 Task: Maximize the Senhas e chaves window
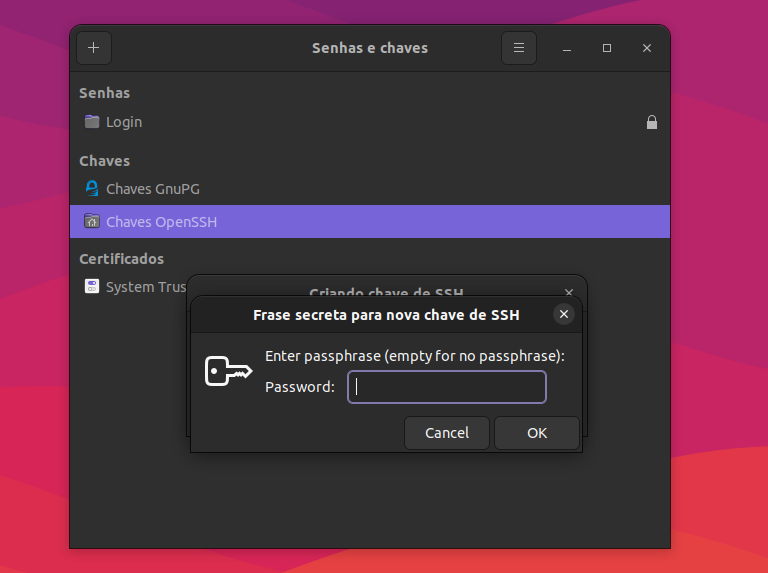[x=607, y=48]
